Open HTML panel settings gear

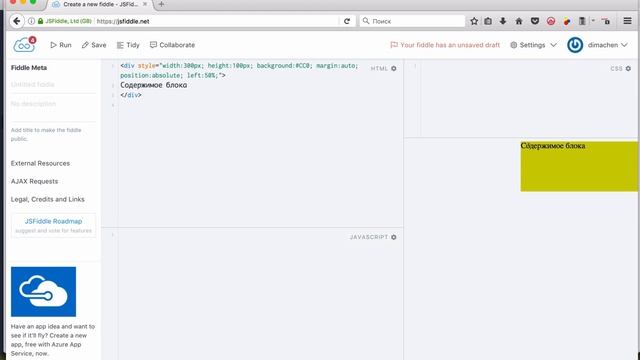click(394, 69)
